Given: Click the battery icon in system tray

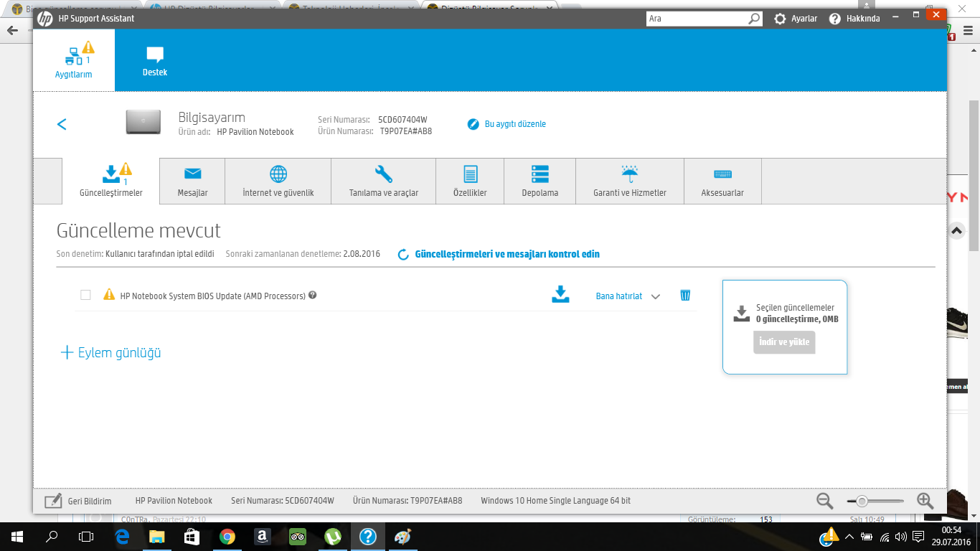Looking at the screenshot, I should point(867,536).
